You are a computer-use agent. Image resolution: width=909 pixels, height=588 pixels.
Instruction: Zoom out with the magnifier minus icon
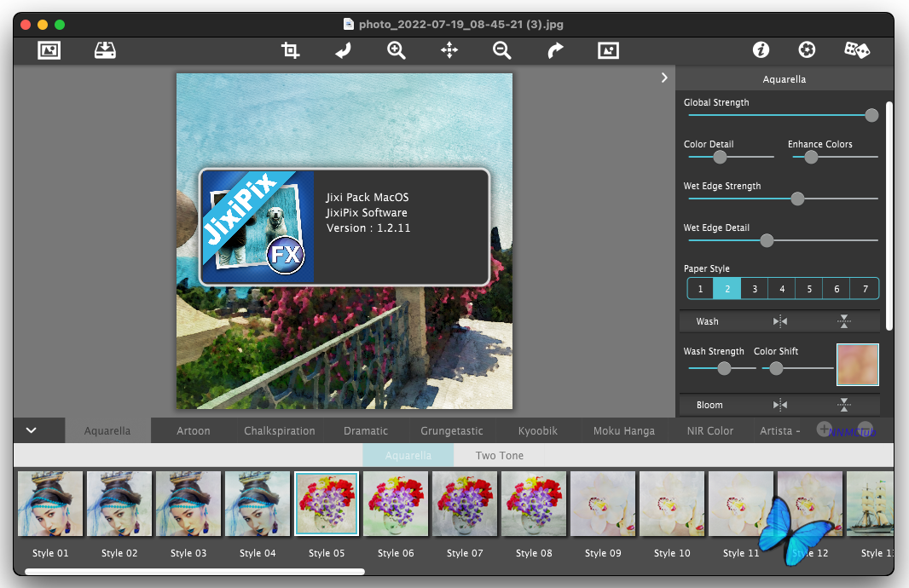click(502, 51)
